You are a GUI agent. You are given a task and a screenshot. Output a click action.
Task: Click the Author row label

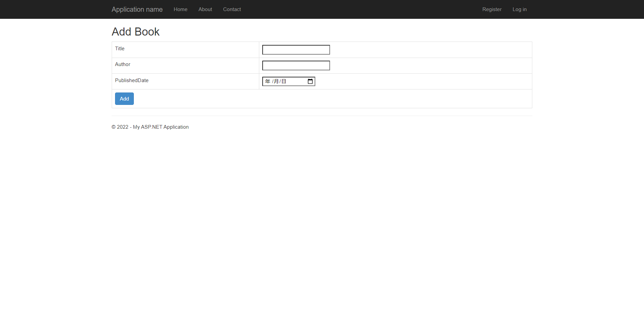(x=122, y=64)
